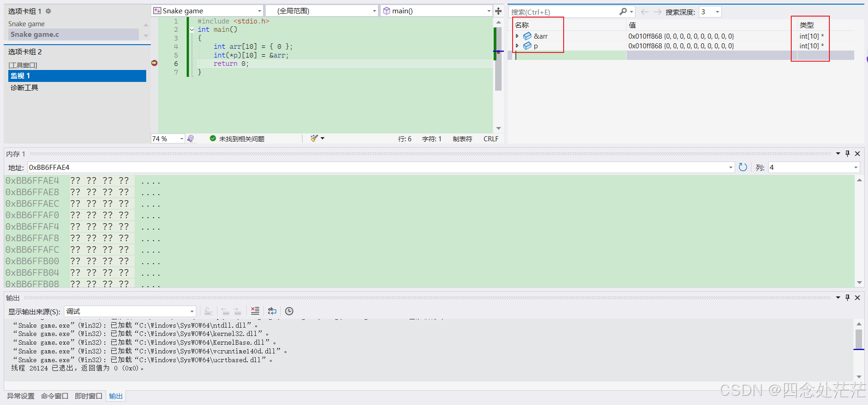Image resolution: width=868 pixels, height=405 pixels.
Task: Click the watch search box (Ctrl+E)
Action: 564,12
